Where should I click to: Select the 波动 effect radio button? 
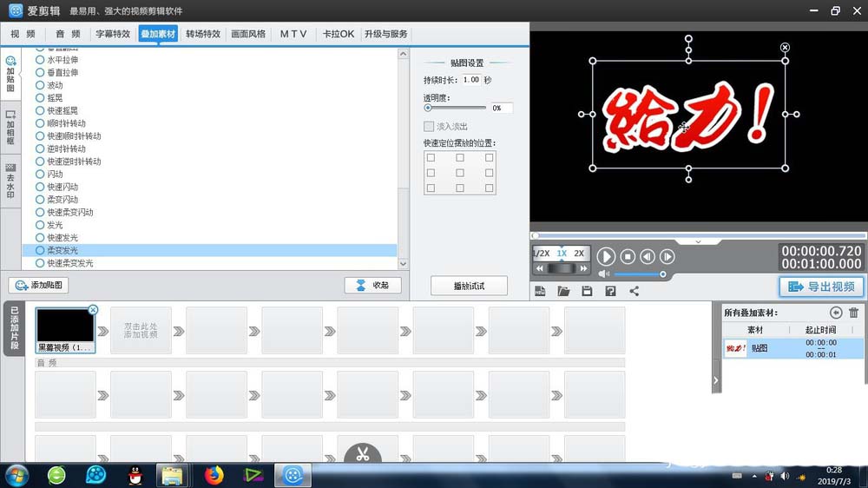[x=40, y=85]
